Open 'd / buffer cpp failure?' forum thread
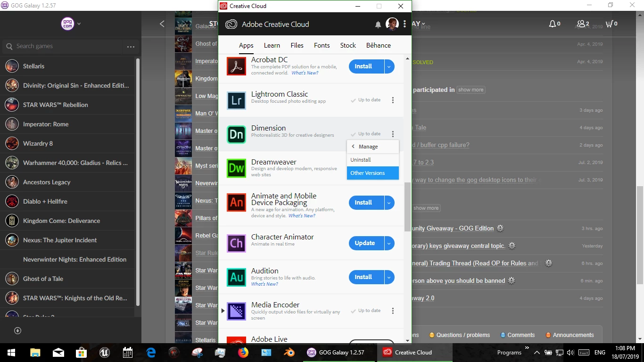 pos(440,145)
